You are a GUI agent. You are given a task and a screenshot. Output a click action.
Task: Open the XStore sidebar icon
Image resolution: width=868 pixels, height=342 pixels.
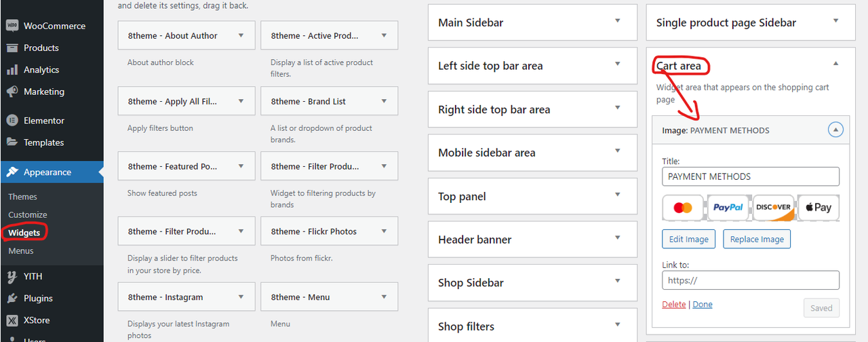tap(12, 320)
